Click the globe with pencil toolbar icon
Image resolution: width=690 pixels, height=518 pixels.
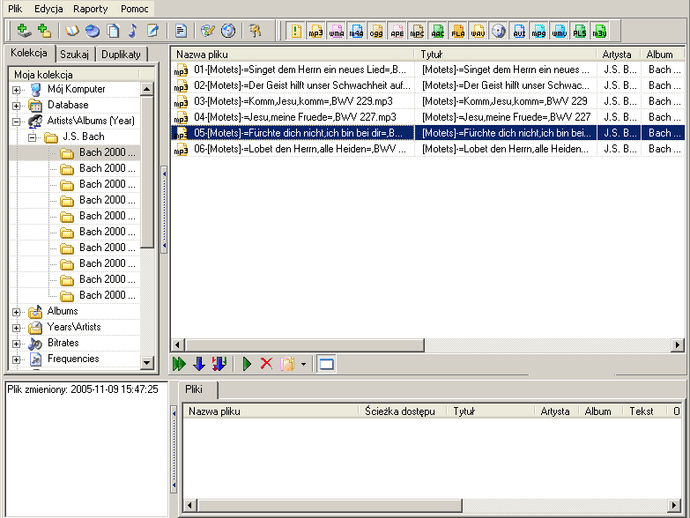tap(207, 31)
